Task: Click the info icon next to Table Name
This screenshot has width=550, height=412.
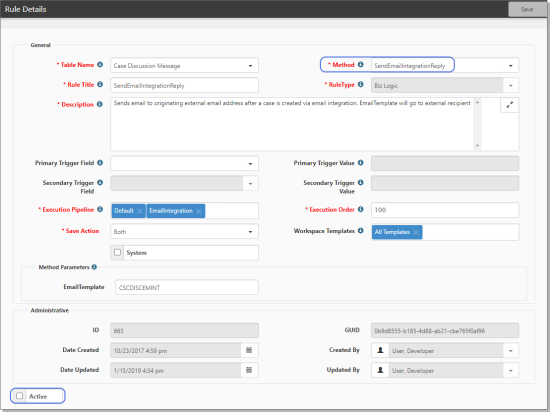Action: [100, 65]
